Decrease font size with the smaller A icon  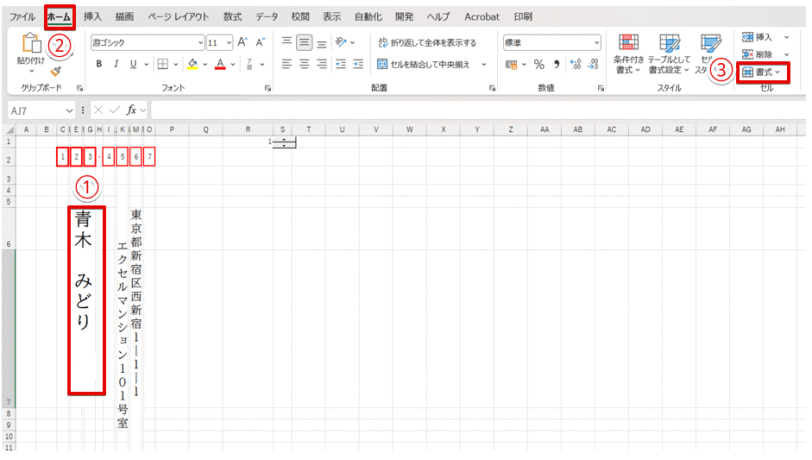coord(260,42)
